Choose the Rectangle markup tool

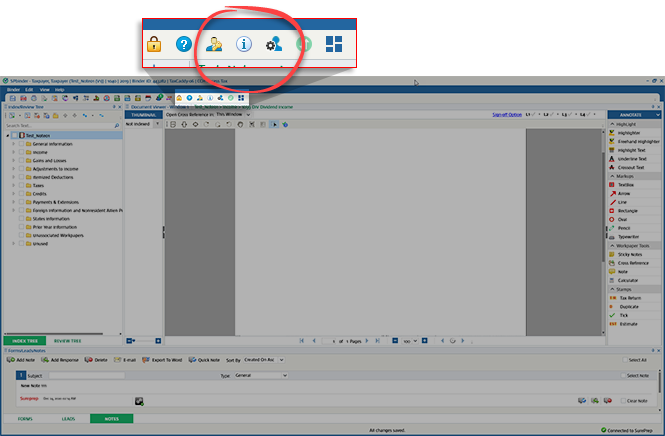629,211
